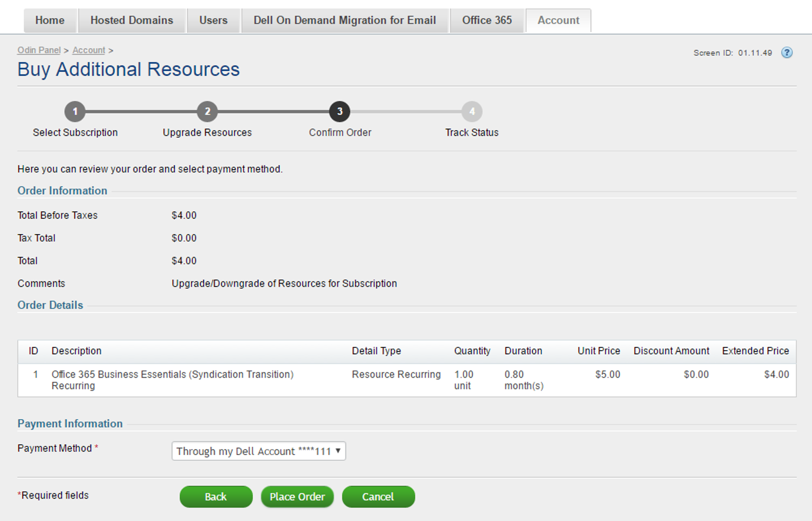812x521 pixels.
Task: Switch to the Home tab
Action: (x=50, y=20)
